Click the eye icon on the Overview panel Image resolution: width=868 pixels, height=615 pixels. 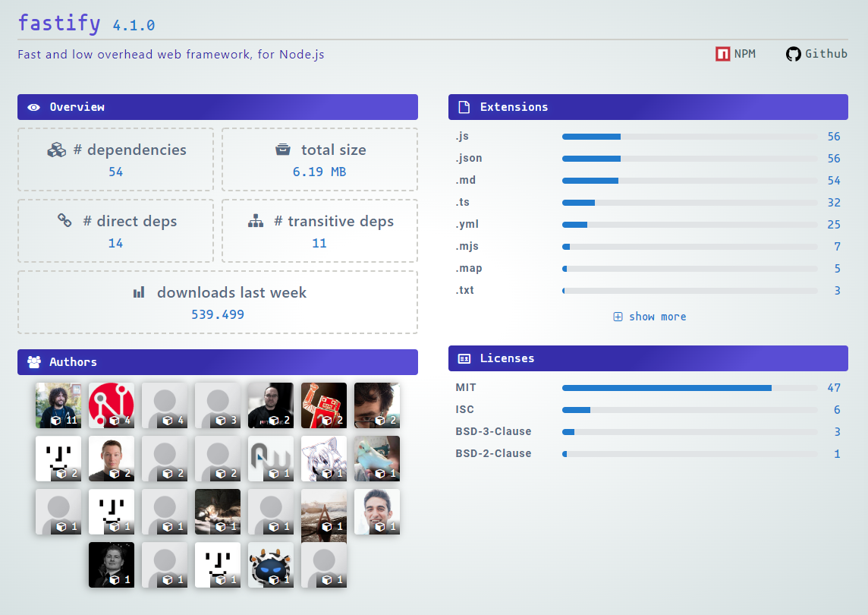33,107
